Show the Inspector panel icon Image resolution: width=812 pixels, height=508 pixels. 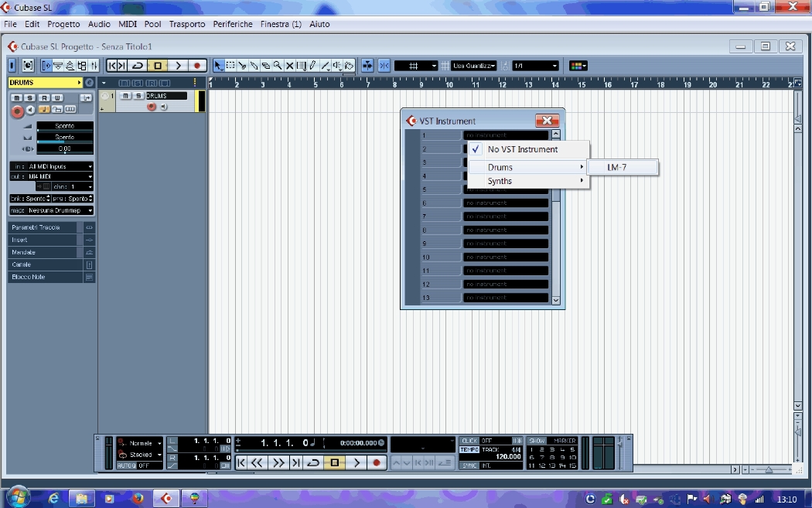(46, 66)
